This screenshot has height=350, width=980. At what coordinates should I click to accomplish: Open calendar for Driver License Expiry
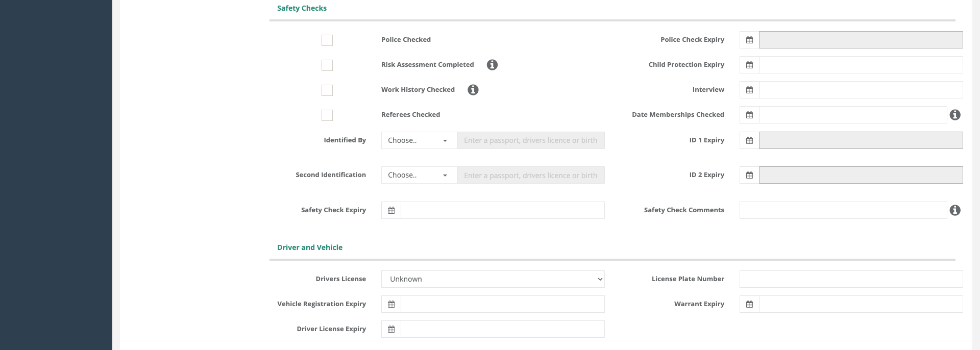click(x=391, y=329)
